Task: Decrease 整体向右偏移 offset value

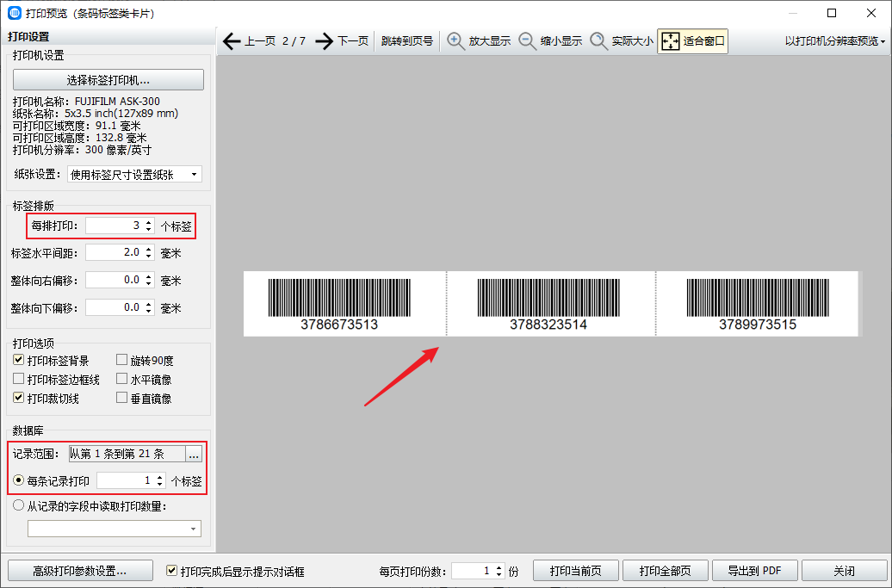Action: tap(148, 284)
